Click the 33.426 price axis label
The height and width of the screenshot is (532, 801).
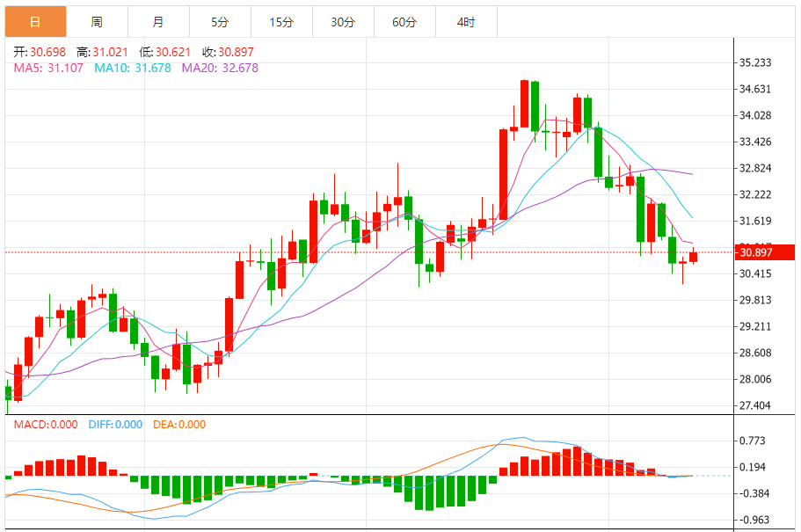point(755,142)
